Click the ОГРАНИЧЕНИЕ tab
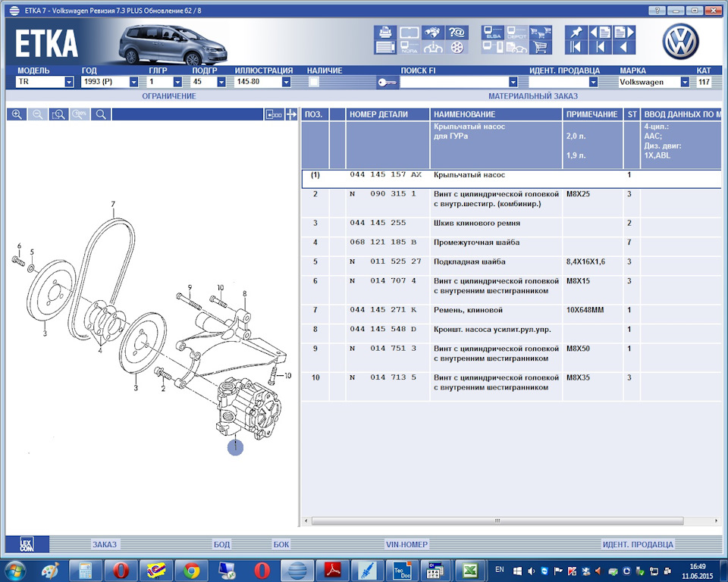Screen dimensions: 728x582 [x=169, y=96]
